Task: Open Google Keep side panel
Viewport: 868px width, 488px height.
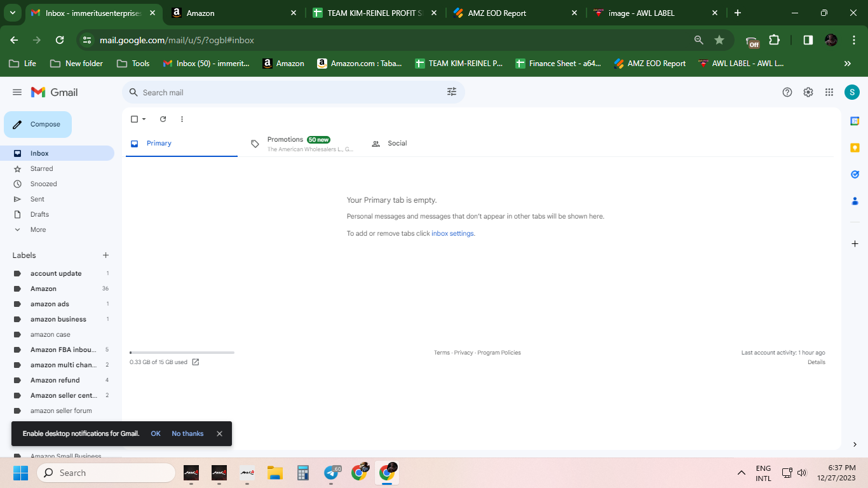Action: point(855,147)
